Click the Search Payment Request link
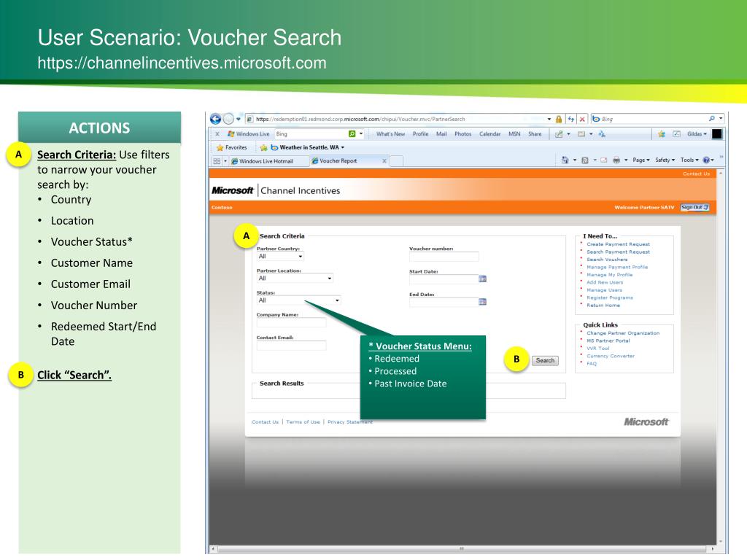747x560 pixels. [618, 252]
